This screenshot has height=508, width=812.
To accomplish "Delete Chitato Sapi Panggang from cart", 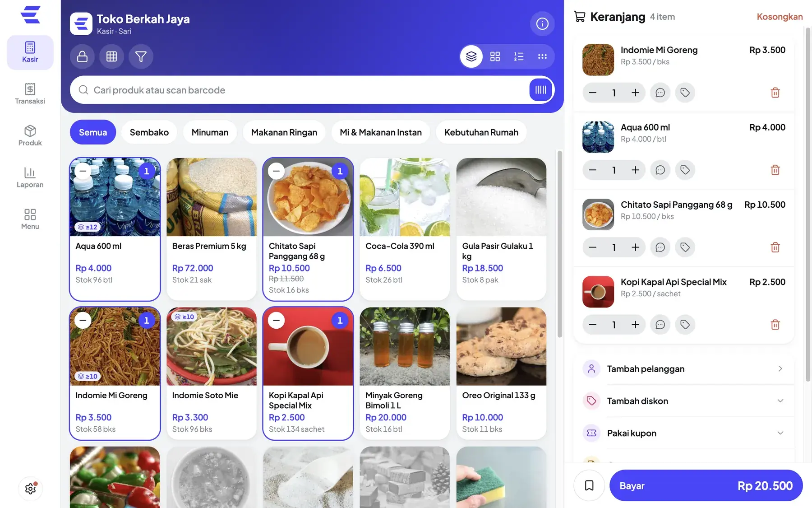I will tap(775, 247).
